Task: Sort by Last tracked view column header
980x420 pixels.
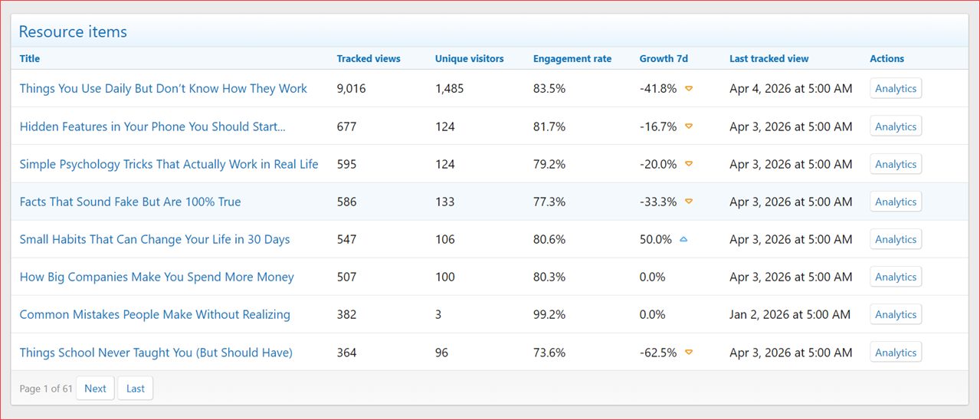Action: [769, 58]
